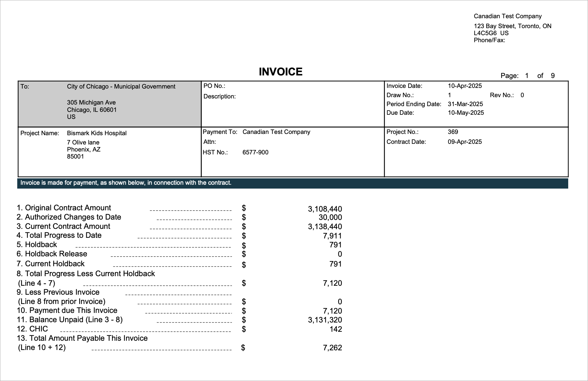The height and width of the screenshot is (381, 588).
Task: Click the INVOICE heading
Action: tap(281, 72)
